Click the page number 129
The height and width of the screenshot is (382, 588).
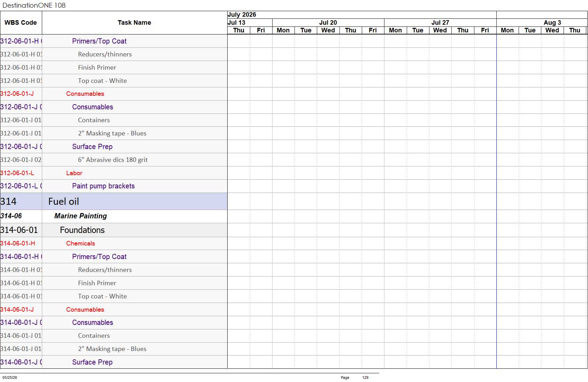coord(365,377)
